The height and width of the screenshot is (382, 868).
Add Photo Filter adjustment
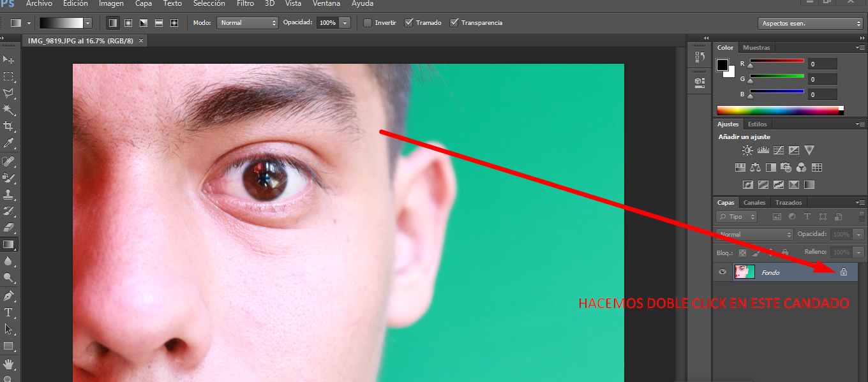coord(786,168)
